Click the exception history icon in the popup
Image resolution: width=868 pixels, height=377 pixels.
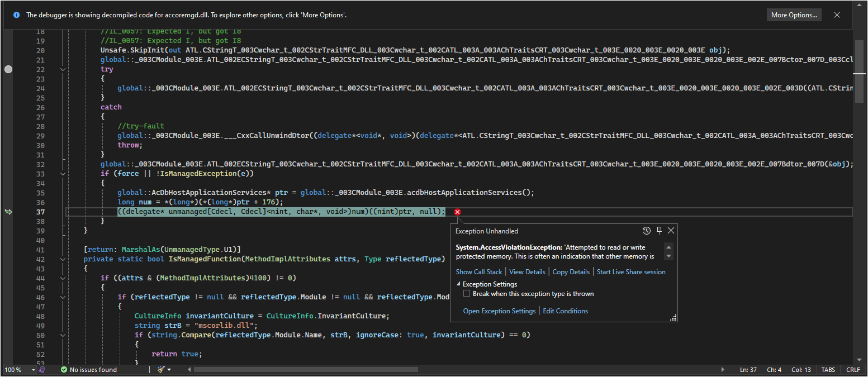point(647,230)
